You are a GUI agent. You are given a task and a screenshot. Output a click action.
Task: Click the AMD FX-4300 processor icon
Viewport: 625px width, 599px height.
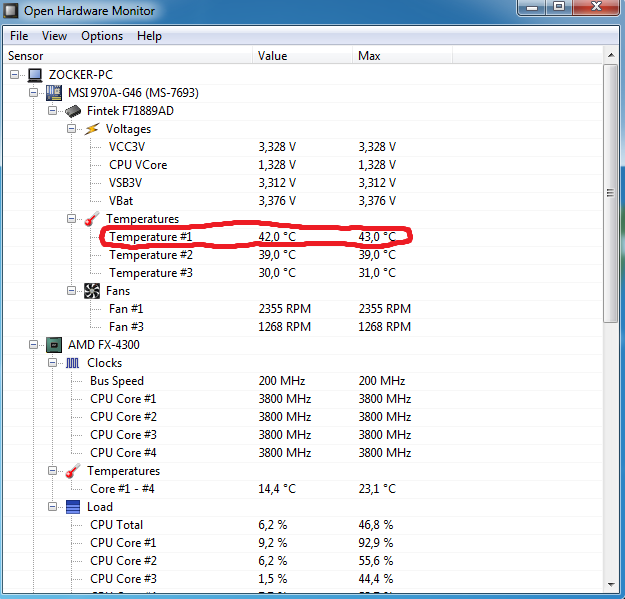54,345
